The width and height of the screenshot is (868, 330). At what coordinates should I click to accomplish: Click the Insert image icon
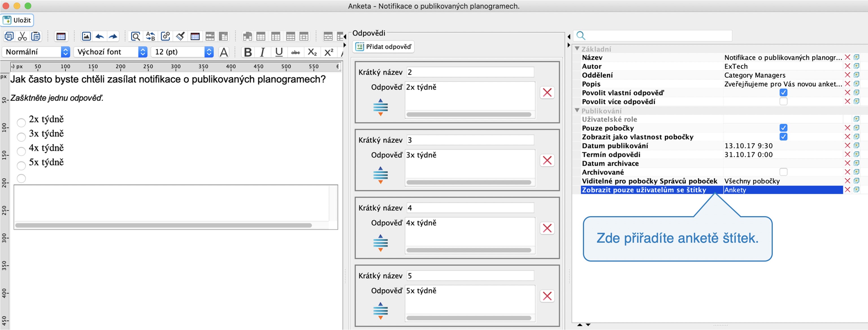point(86,36)
